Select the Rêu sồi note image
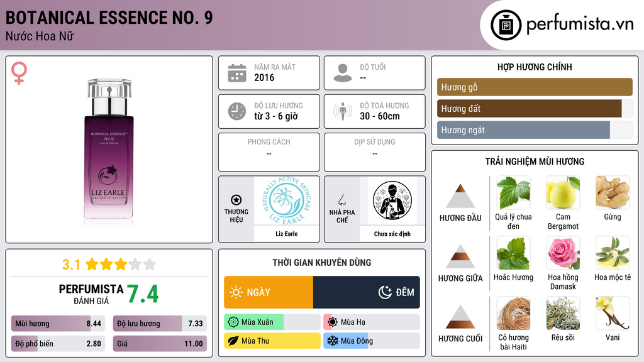This screenshot has width=644, height=362. click(563, 313)
